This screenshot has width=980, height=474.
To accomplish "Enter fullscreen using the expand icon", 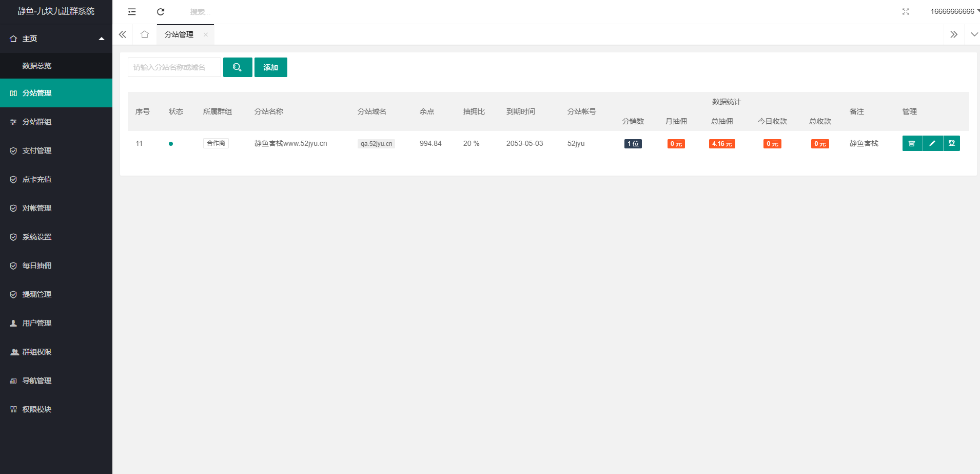I will tap(906, 12).
